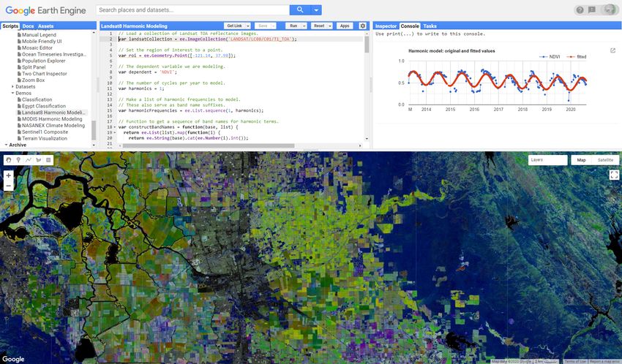Click the Apps button
This screenshot has width=622, height=364.
(345, 26)
